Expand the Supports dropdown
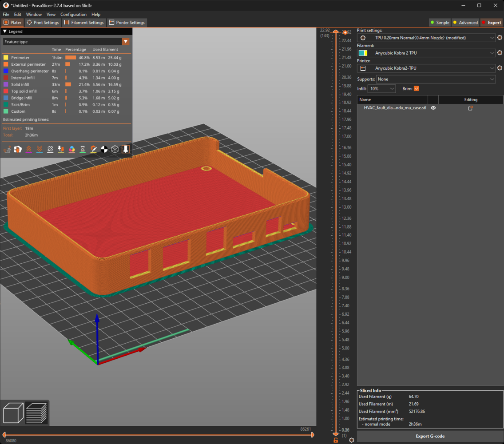 click(x=436, y=79)
